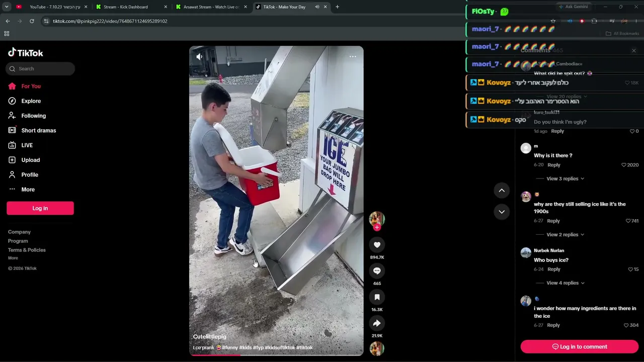Expand the Company footer section

point(19,232)
